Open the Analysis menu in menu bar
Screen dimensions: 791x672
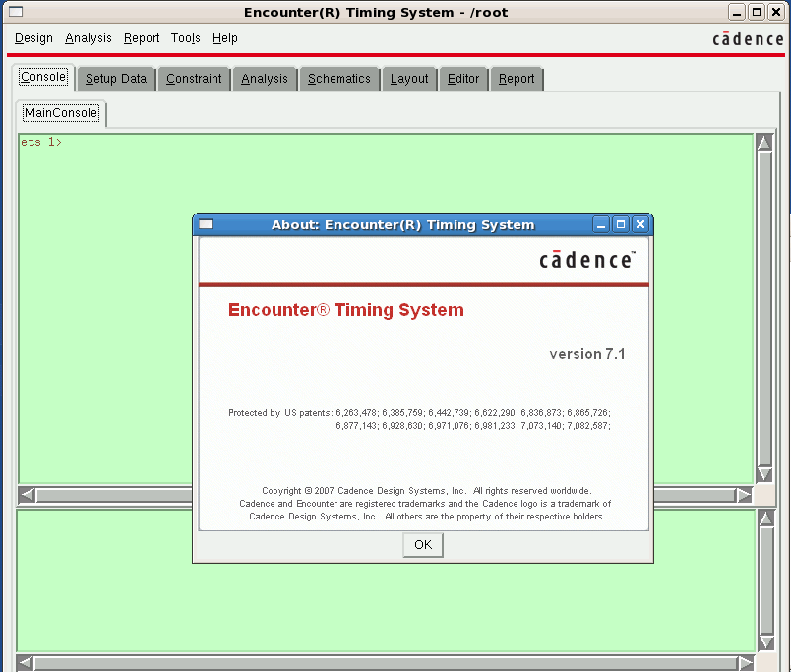tap(89, 38)
